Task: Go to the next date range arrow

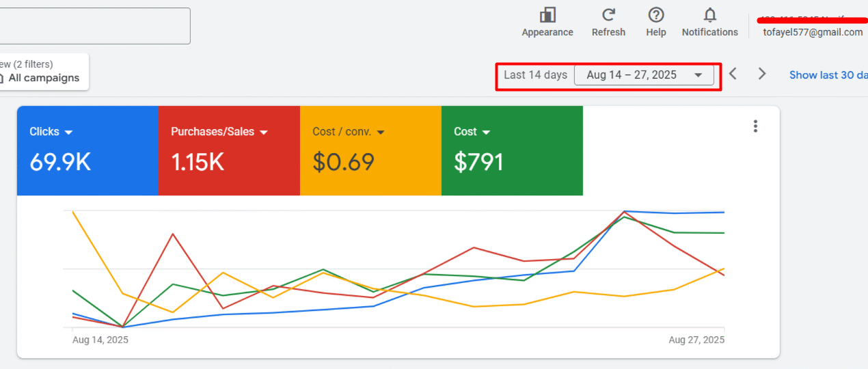Action: coord(762,74)
